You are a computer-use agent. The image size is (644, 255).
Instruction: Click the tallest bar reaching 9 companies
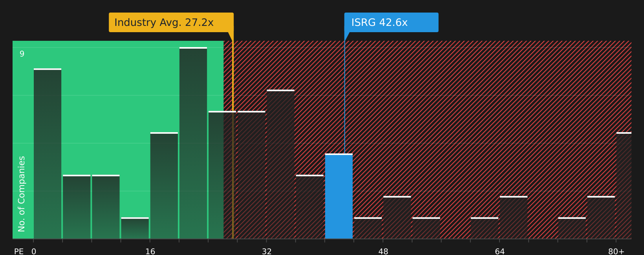(193, 143)
